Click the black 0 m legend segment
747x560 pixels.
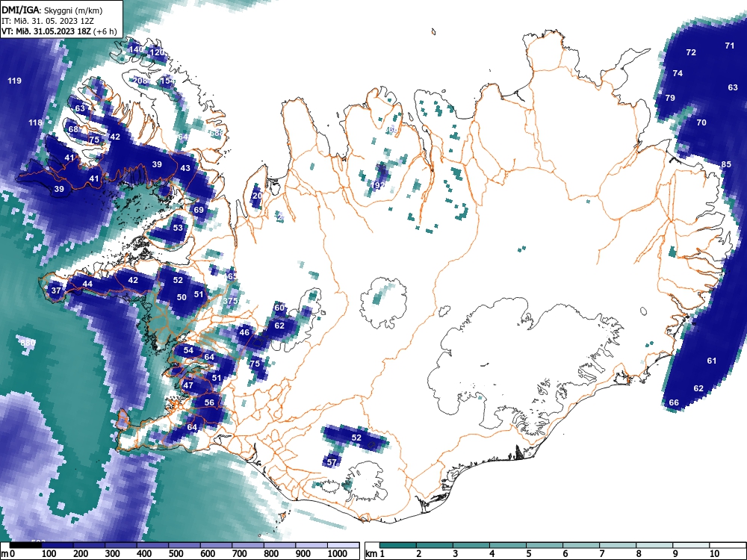(x=25, y=545)
